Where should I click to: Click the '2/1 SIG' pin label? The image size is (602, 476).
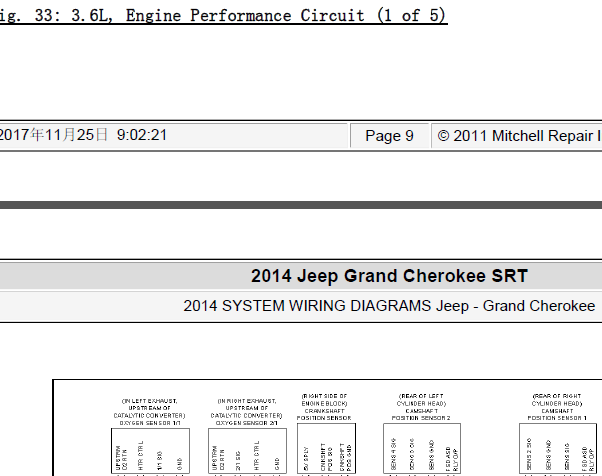pyautogui.click(x=238, y=461)
